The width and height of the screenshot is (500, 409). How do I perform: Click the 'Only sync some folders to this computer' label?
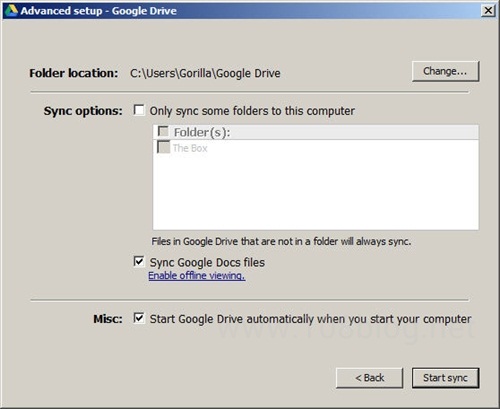click(252, 111)
